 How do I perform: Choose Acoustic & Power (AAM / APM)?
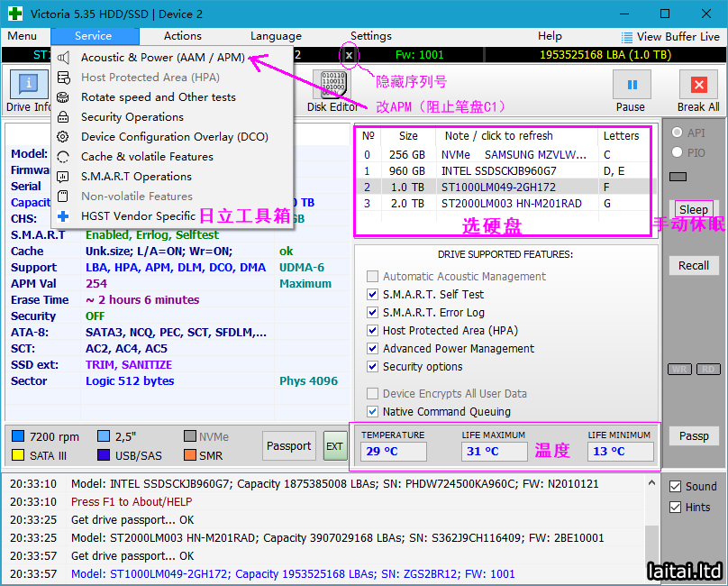(x=162, y=58)
